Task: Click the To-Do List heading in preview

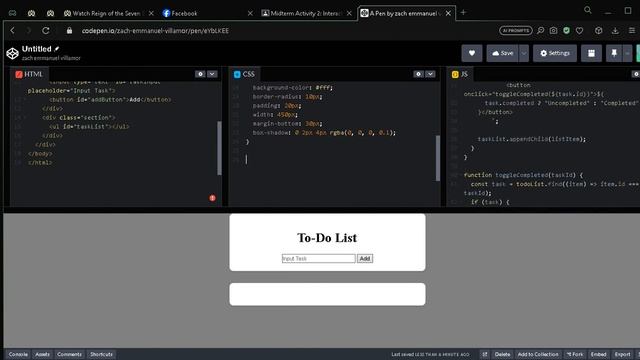Action: coord(327,238)
